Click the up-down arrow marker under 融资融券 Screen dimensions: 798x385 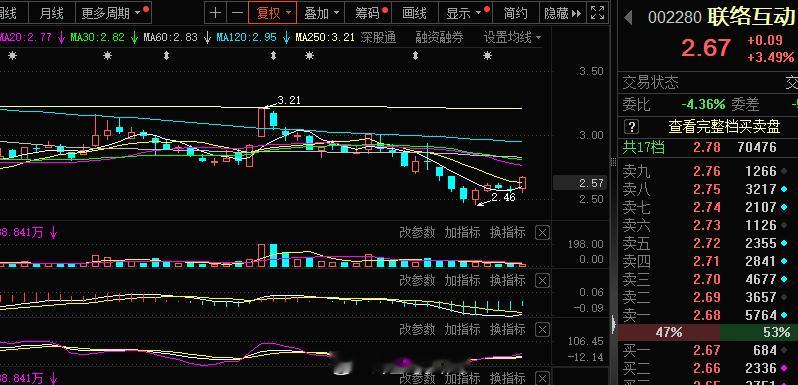point(415,56)
